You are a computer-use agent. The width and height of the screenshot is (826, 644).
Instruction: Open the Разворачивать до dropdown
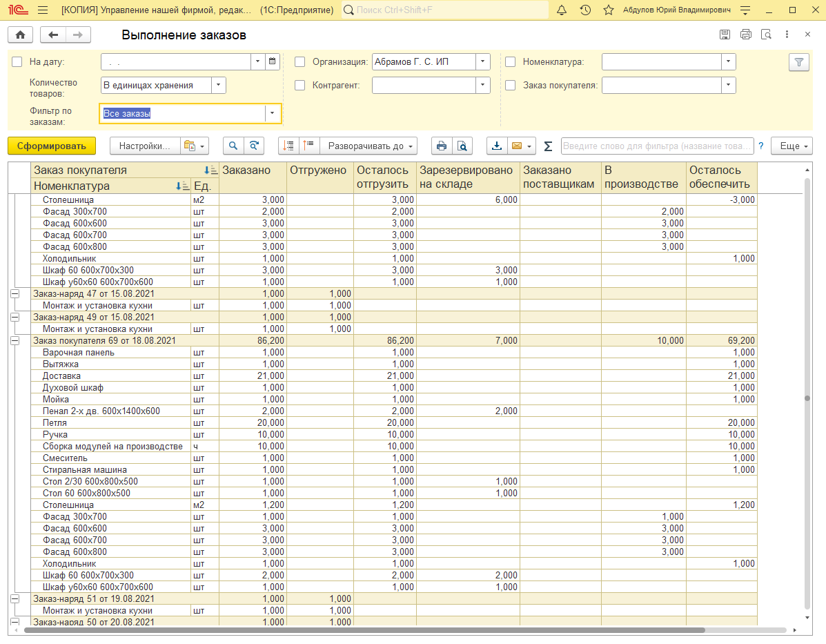click(x=368, y=146)
